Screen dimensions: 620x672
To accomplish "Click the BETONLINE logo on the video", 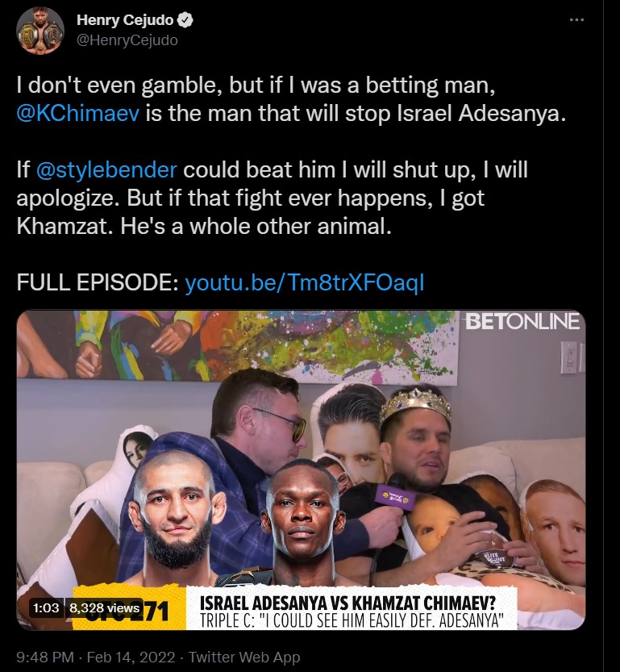I will 522,321.
